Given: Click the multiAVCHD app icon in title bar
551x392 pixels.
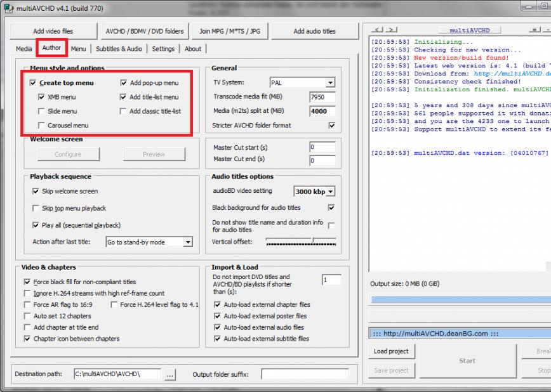Looking at the screenshot, I should tap(8, 8).
